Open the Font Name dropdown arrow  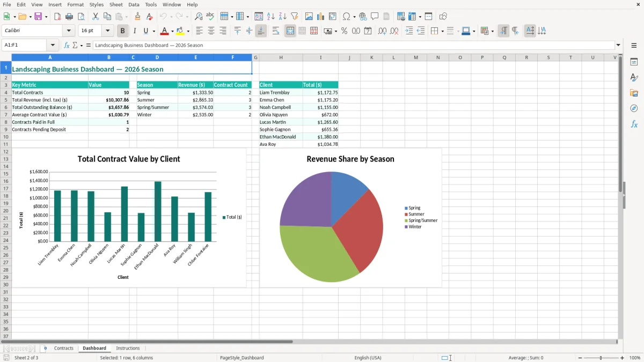click(x=68, y=31)
